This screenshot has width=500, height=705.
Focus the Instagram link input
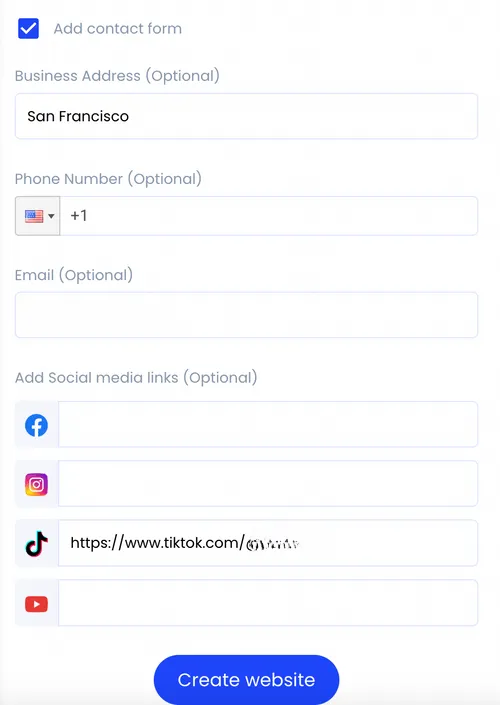(x=268, y=483)
